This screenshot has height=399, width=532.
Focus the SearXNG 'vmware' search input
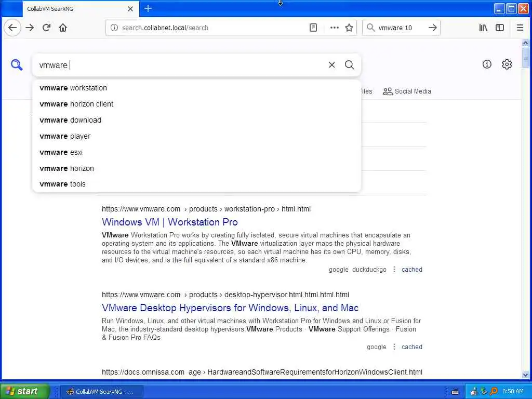click(180, 65)
